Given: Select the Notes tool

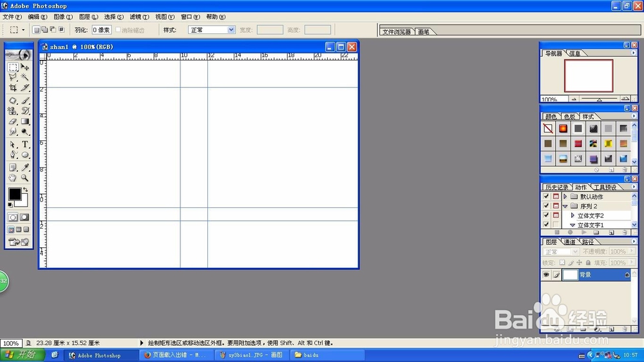Looking at the screenshot, I should pyautogui.click(x=13, y=167).
